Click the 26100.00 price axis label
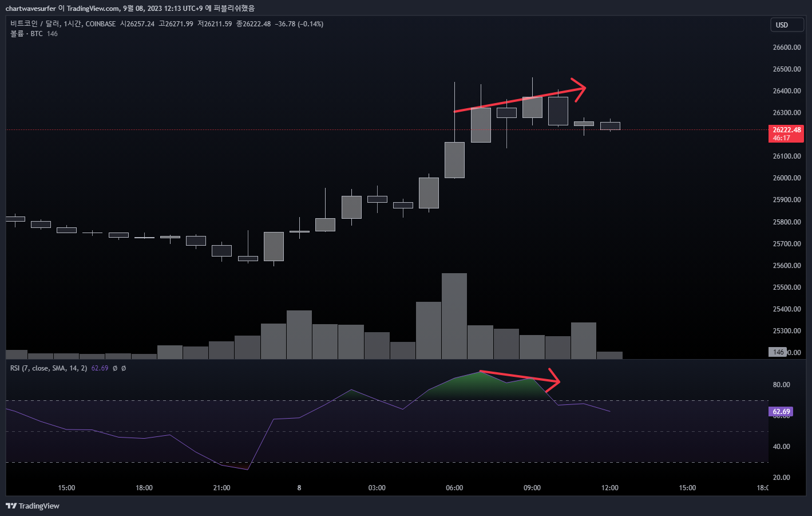The width and height of the screenshot is (812, 516). [787, 156]
